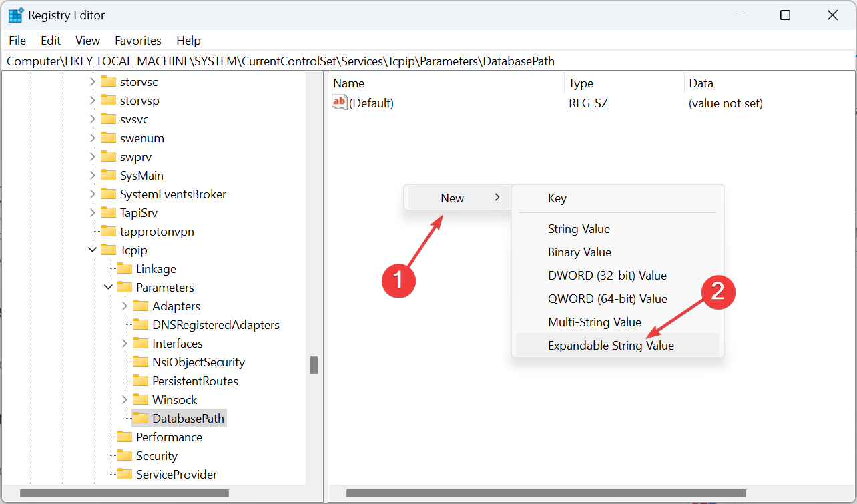Click the Tcpip folder icon
Image resolution: width=857 pixels, height=504 pixels.
coord(109,250)
